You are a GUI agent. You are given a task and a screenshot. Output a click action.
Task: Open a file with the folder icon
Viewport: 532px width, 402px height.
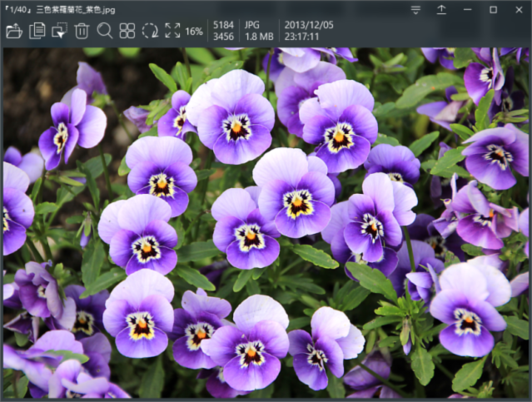pos(14,31)
